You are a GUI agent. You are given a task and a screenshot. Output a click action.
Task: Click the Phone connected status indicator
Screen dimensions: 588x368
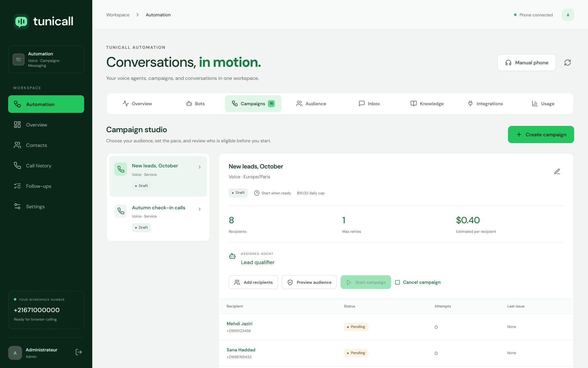point(533,15)
